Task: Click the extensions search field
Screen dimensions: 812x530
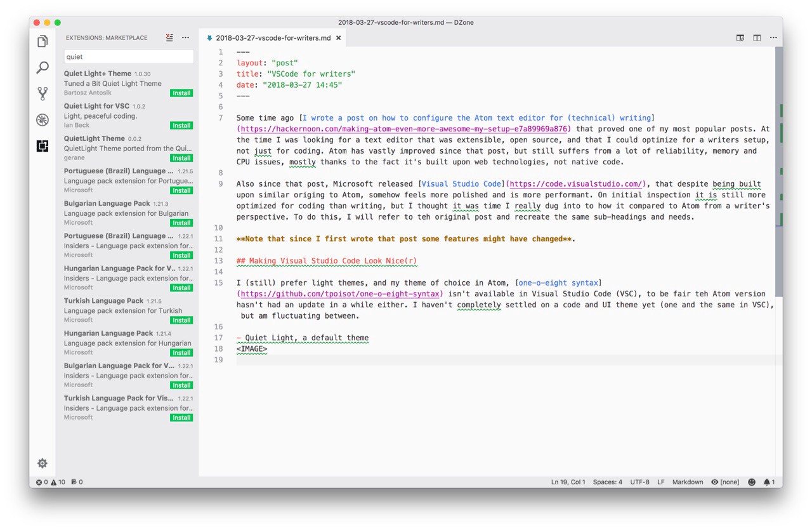Action: pyautogui.click(x=129, y=56)
